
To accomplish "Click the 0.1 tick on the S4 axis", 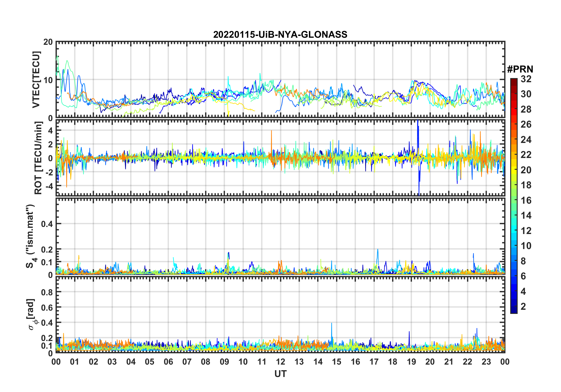I will pos(47,262).
